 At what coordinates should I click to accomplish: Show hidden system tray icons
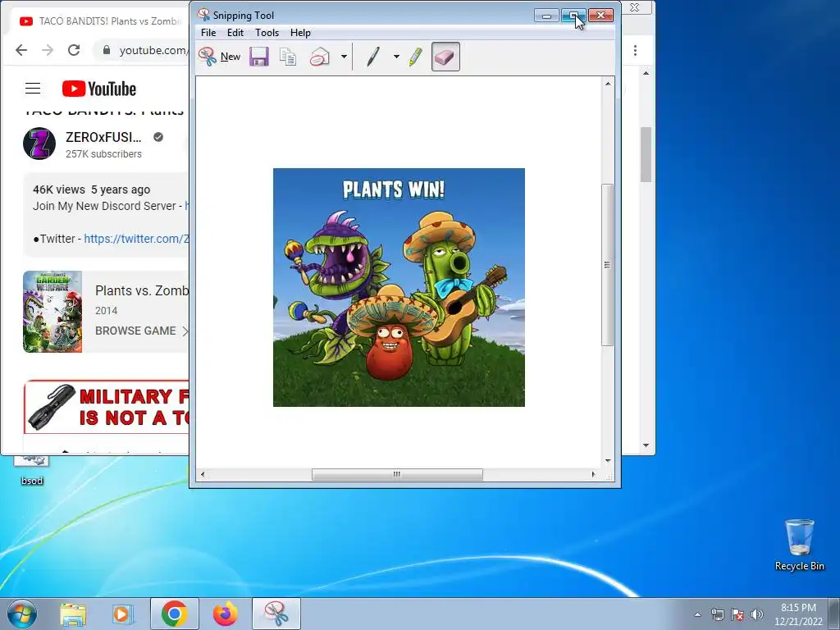pos(697,614)
